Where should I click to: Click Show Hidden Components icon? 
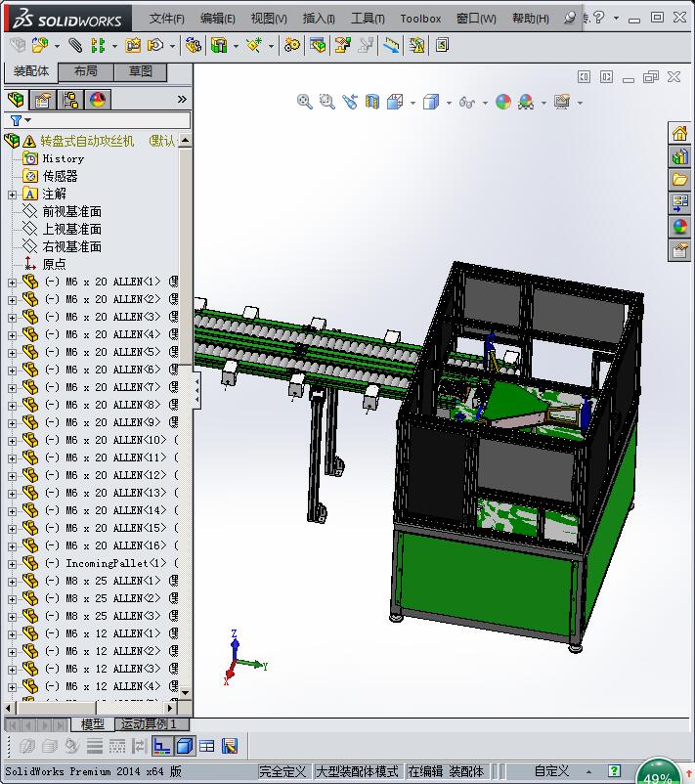coord(194,46)
